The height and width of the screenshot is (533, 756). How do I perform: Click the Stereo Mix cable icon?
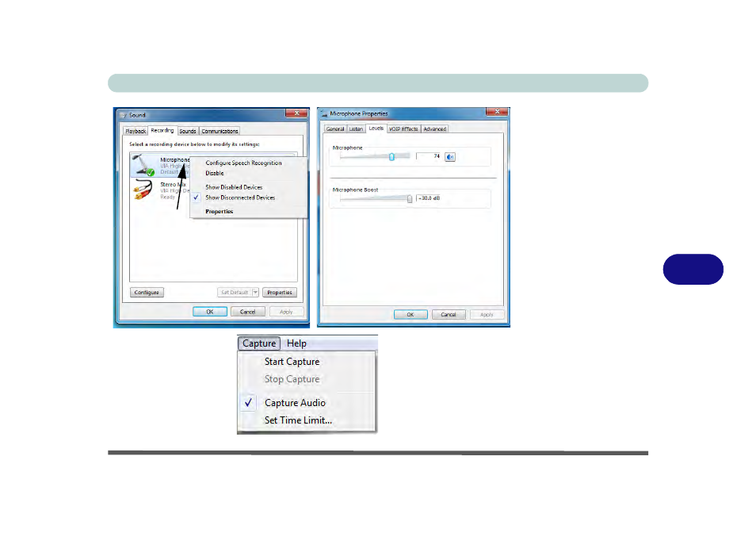click(x=143, y=190)
